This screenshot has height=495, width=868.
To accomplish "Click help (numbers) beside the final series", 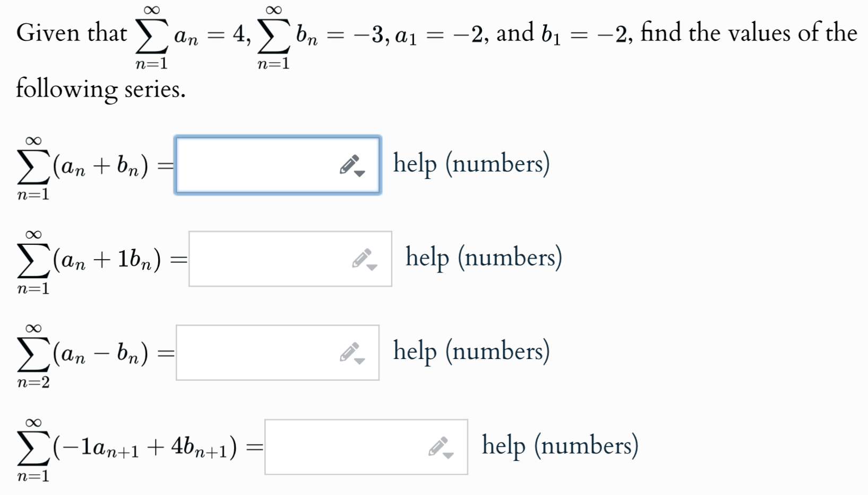I will tap(560, 445).
